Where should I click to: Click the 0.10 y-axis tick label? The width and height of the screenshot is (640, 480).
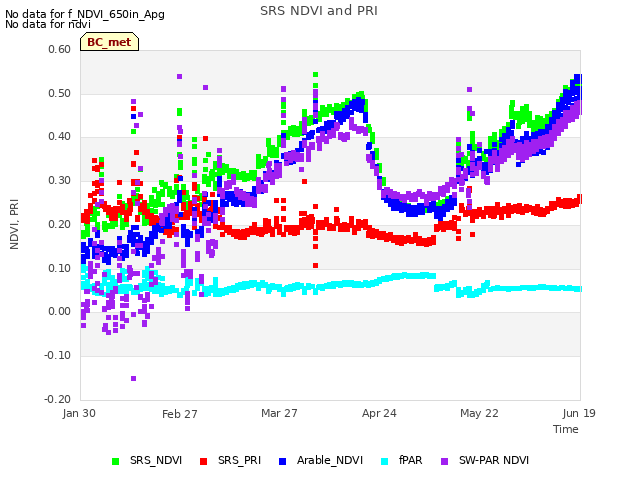tap(60, 268)
